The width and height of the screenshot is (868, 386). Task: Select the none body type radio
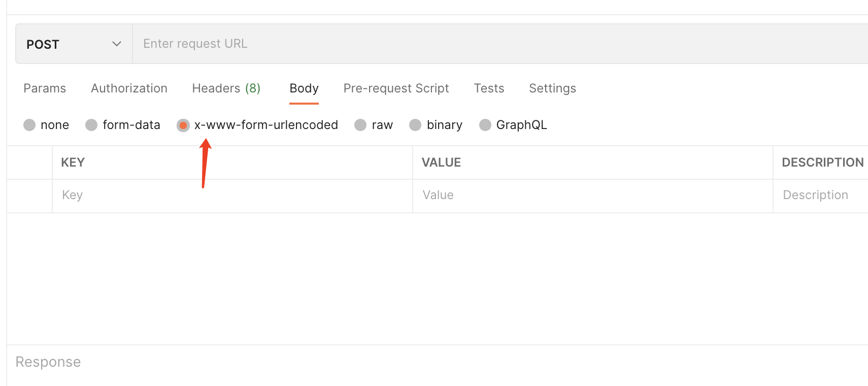(29, 125)
